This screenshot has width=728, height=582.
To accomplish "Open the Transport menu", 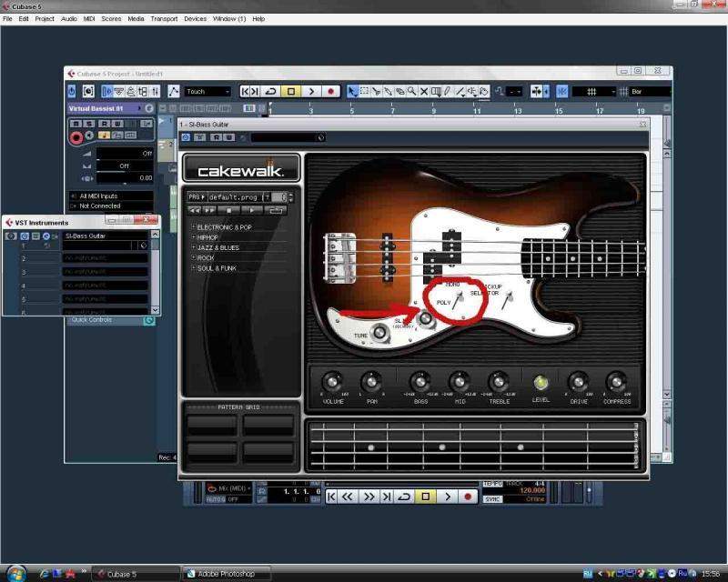I will coord(164,18).
